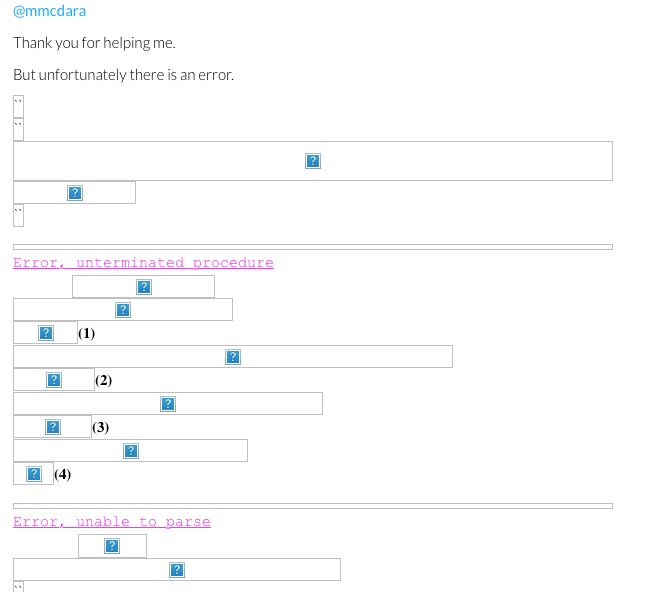Click broken image directly below "Error, unable to parse"
The width and height of the screenshot is (663, 592).
[112, 546]
